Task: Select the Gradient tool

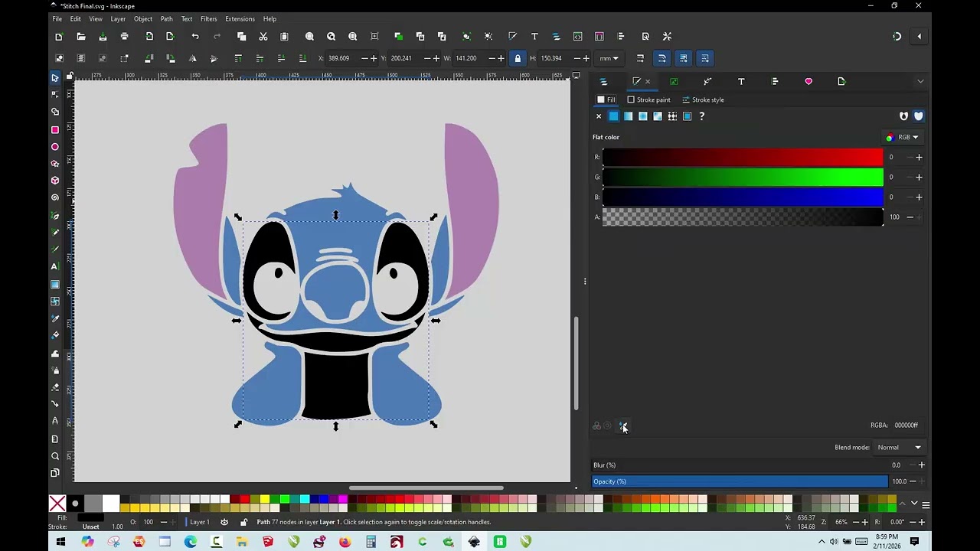Action: tap(55, 285)
